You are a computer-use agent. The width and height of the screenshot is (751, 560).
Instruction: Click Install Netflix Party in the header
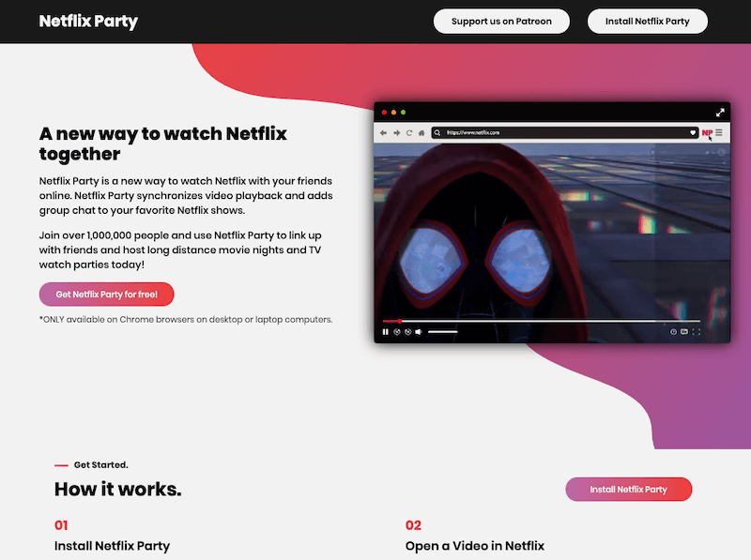648,21
